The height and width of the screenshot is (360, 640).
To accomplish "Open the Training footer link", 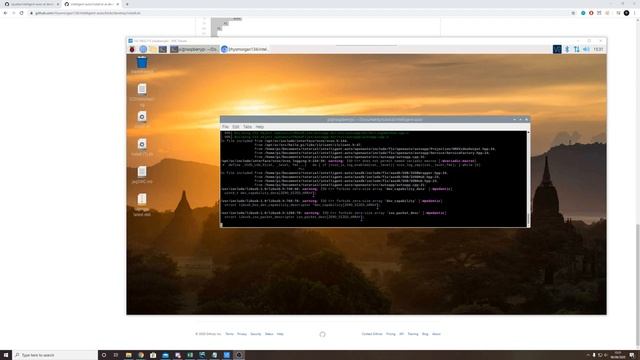I will click(x=413, y=334).
